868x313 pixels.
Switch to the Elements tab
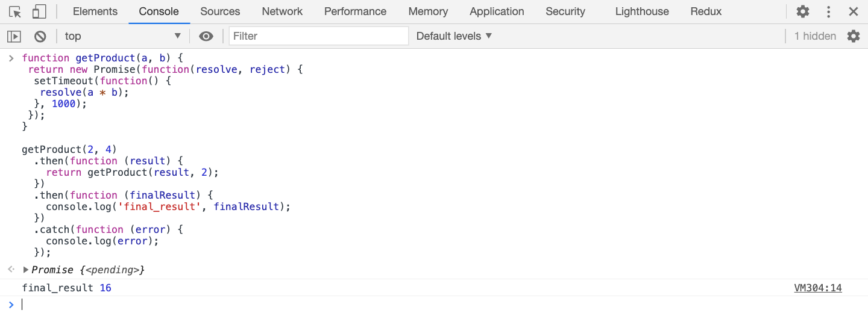click(95, 11)
